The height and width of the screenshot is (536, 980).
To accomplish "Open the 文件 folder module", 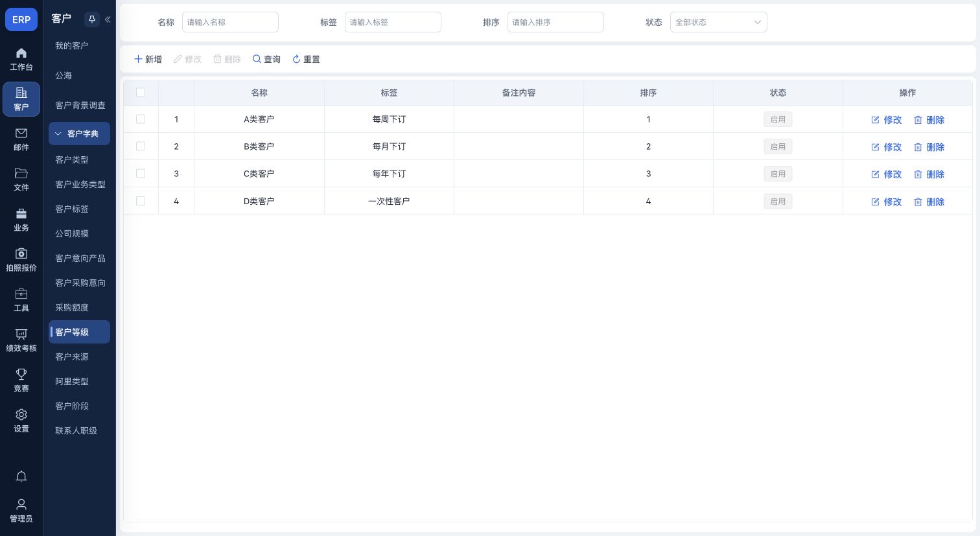I will coord(21,180).
